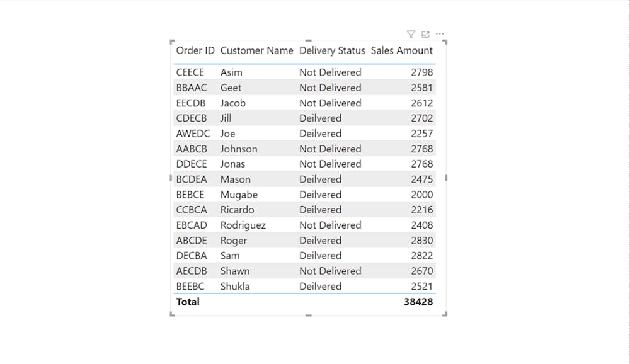The image size is (630, 364).
Task: Click the right-edge middle resize handle
Action: 446,178
